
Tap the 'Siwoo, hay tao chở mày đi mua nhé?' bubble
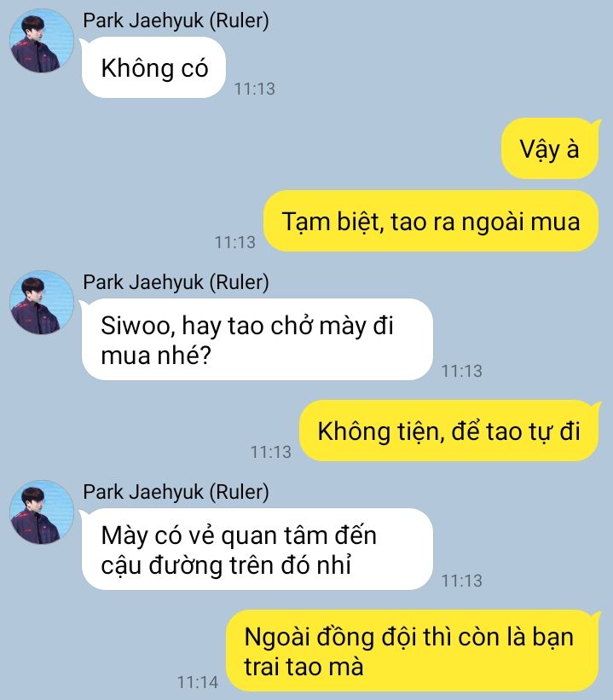257,339
